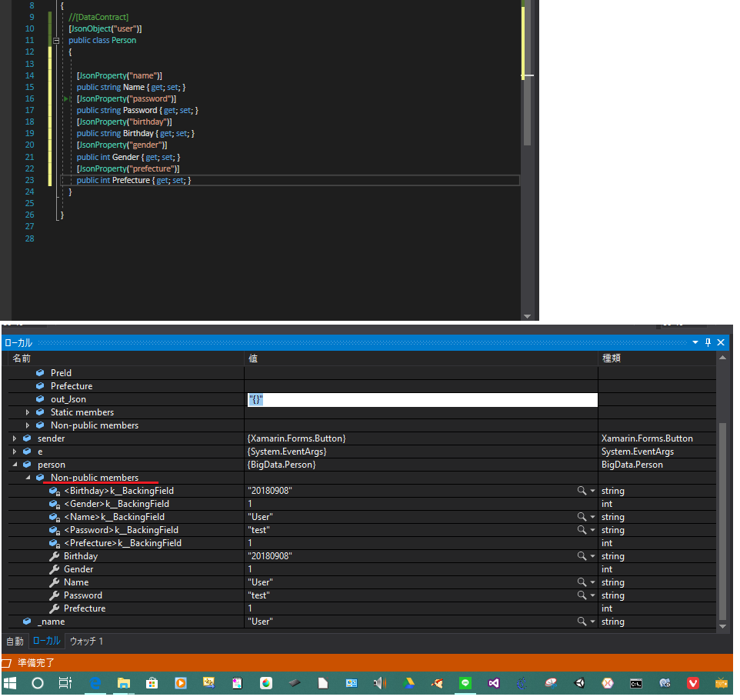Collapse the code outline box at public class Person
The height and width of the screenshot is (700, 740).
pos(55,40)
